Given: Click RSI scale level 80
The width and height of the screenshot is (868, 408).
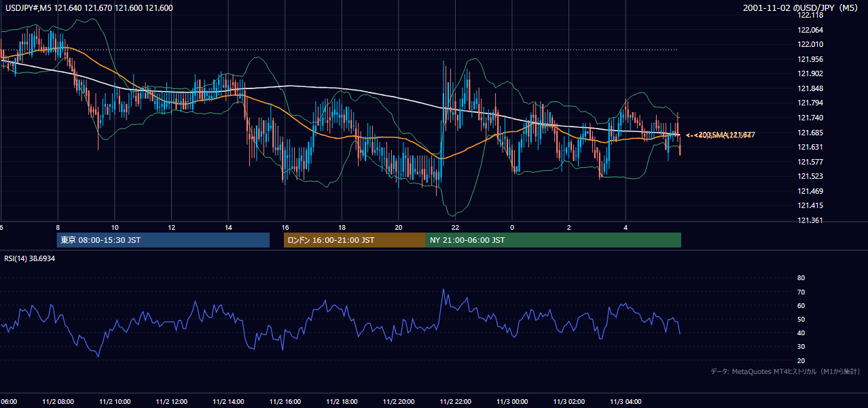Looking at the screenshot, I should click(801, 278).
